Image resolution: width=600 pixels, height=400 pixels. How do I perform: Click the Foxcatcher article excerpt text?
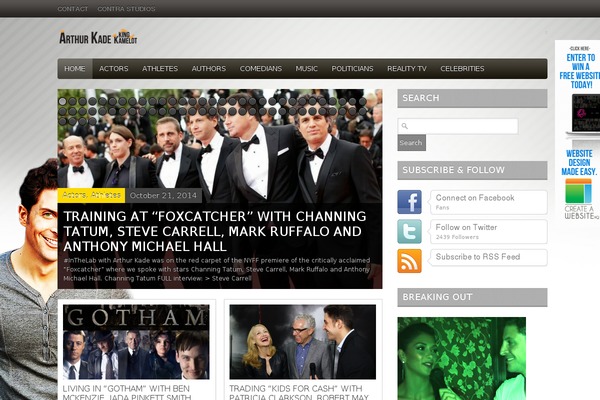tap(217, 269)
